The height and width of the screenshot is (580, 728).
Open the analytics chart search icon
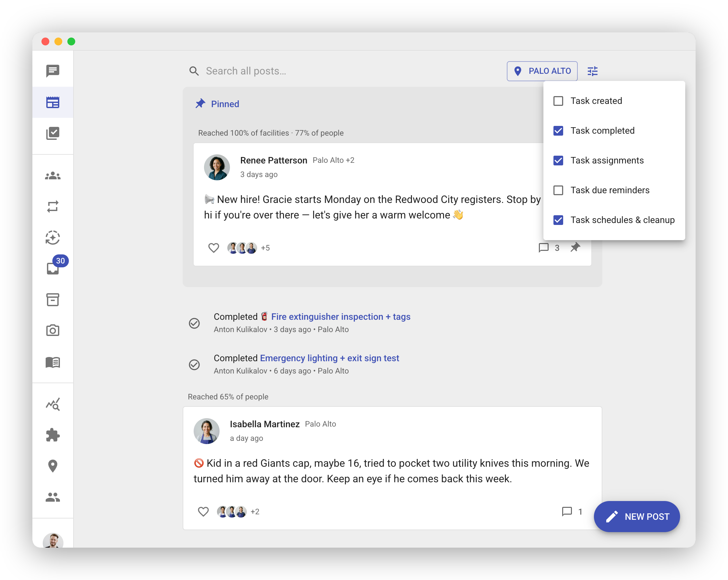[53, 404]
